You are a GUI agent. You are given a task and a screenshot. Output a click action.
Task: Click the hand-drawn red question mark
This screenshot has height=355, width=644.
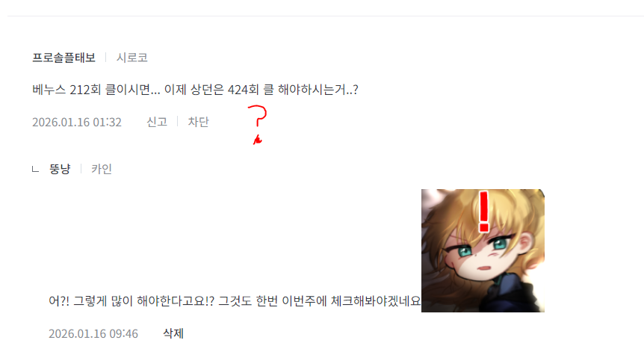coord(258,116)
